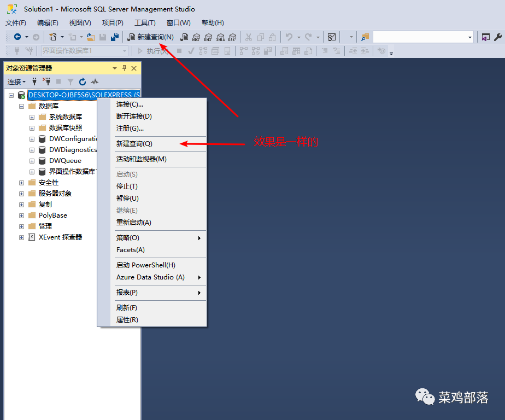Screen dimensions: 505x420
Task: Click the Copy icon in toolbar
Action: 261,37
